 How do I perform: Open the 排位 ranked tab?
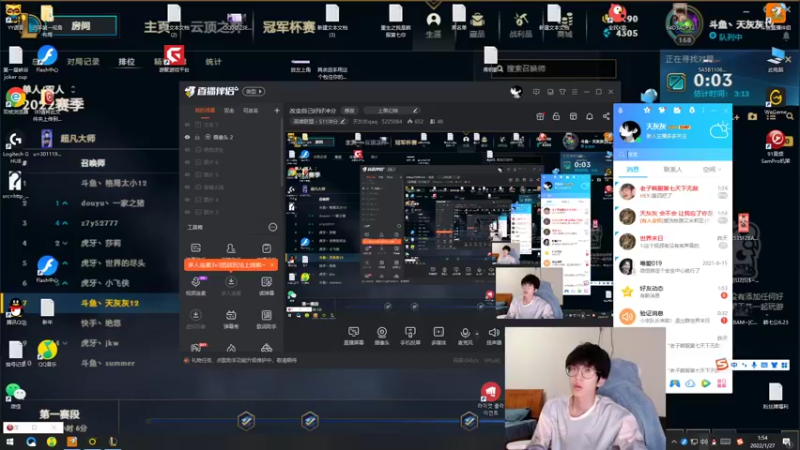click(127, 62)
